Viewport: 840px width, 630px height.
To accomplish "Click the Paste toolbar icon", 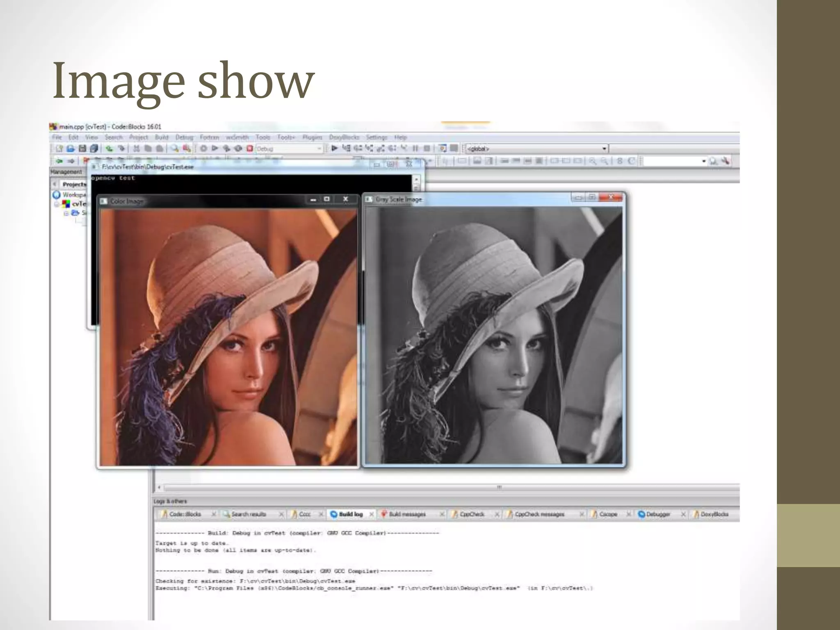I will click(x=160, y=148).
